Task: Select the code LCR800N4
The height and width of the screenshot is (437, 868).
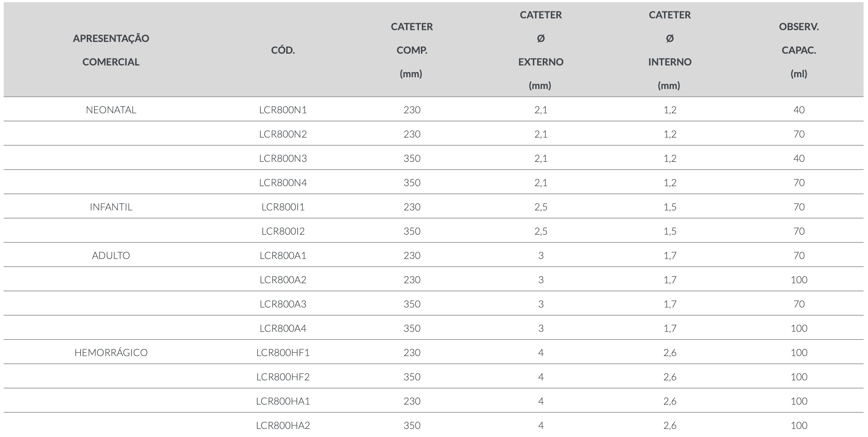Action: click(x=283, y=182)
